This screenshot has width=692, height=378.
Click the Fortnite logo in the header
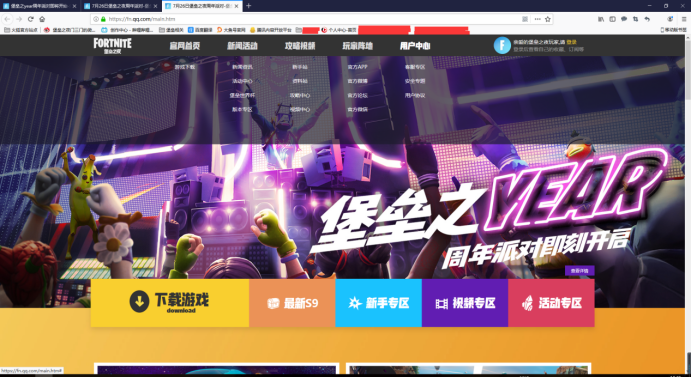pyautogui.click(x=112, y=45)
